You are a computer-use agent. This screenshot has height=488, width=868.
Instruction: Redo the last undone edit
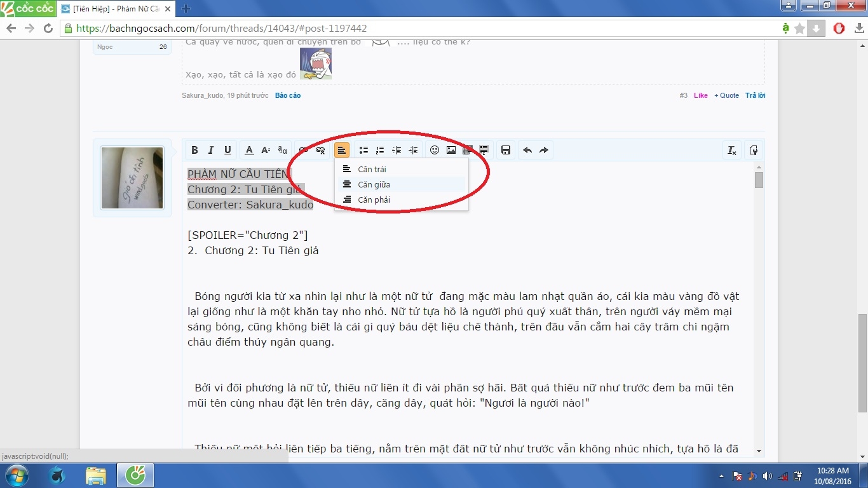544,151
